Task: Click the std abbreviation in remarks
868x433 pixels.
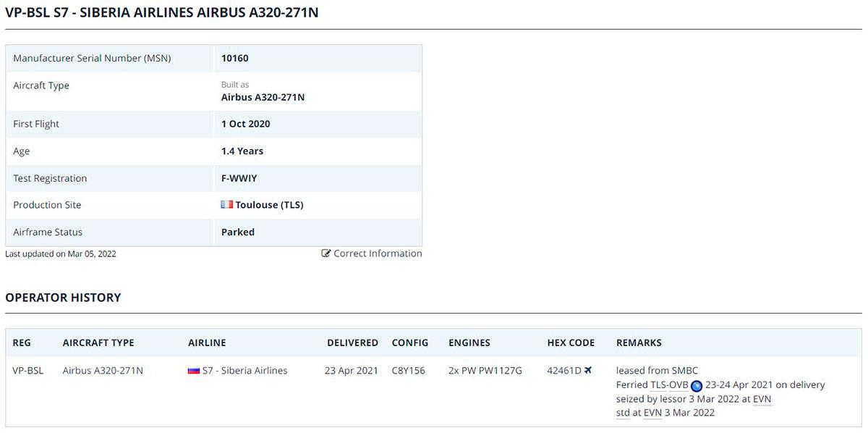Action: 623,413
